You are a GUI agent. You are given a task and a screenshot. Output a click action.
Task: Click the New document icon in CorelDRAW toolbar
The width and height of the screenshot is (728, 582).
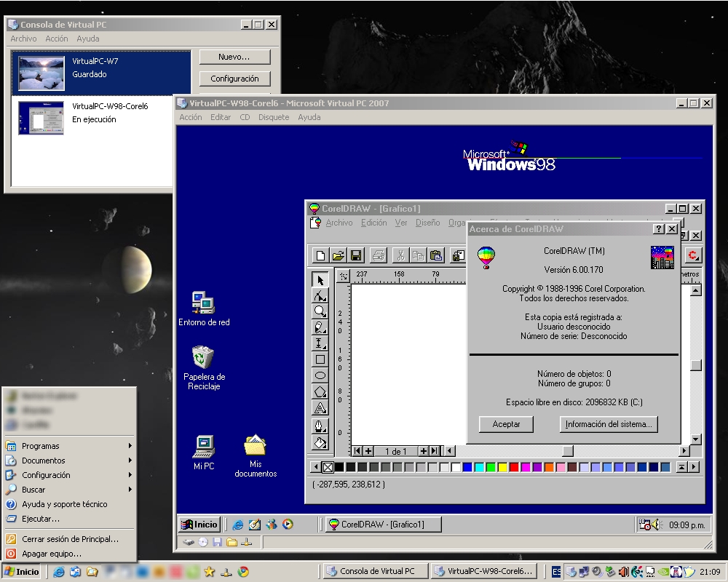coord(320,255)
